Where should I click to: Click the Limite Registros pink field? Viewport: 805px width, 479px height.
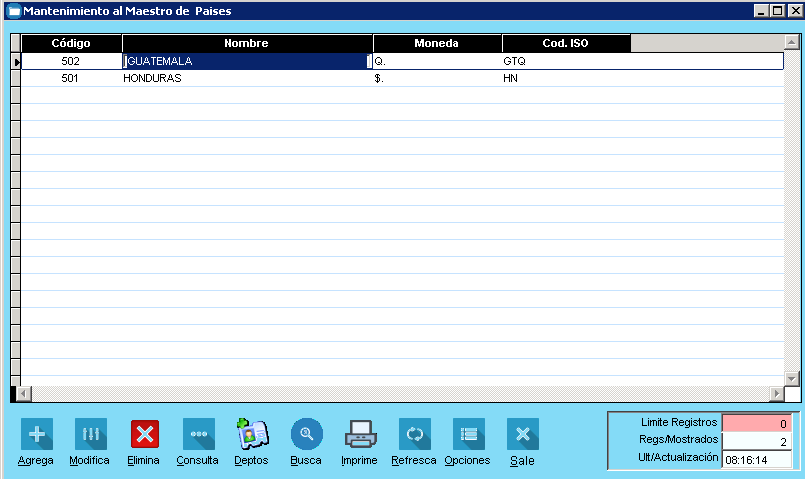(756, 424)
